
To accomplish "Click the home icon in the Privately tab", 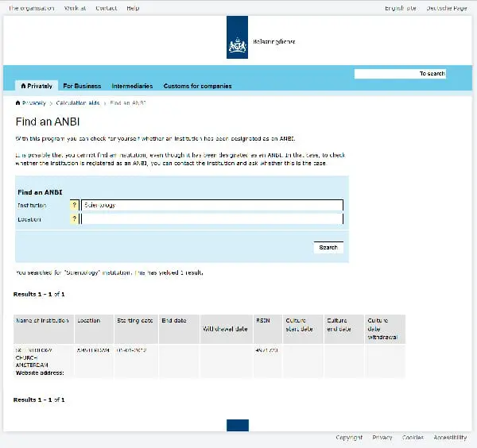I will pyautogui.click(x=24, y=86).
